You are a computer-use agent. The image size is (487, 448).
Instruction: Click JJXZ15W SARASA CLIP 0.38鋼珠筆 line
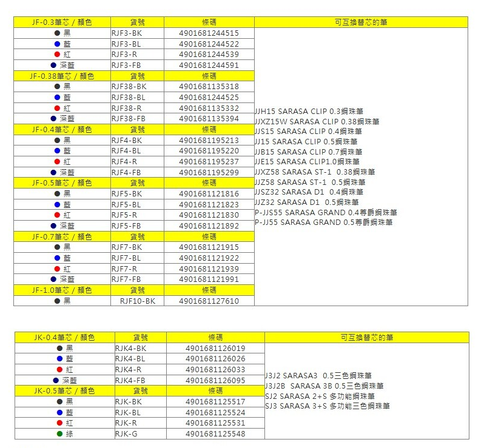click(x=317, y=122)
